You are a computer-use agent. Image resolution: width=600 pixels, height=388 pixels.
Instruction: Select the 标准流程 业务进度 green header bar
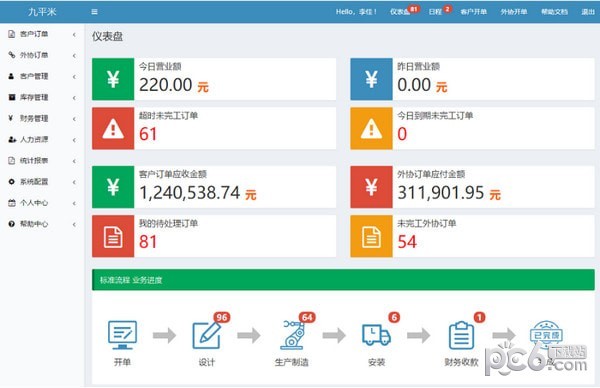343,280
